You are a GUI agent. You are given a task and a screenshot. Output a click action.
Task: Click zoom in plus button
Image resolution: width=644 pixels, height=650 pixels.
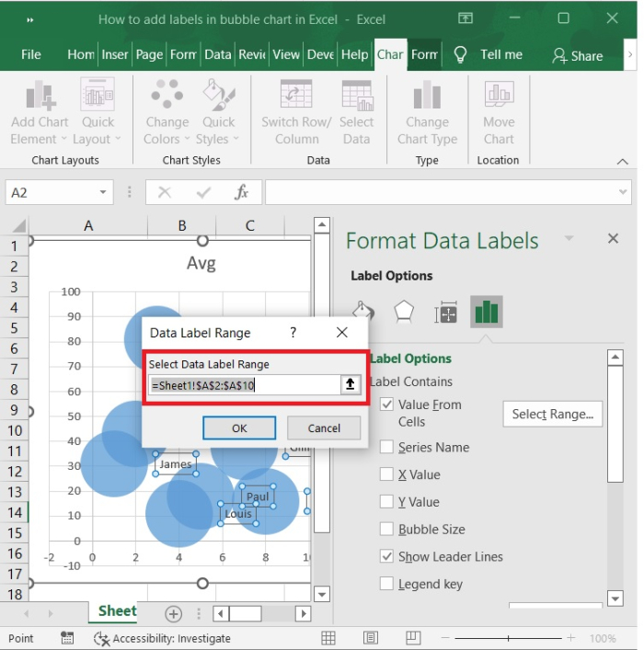[x=571, y=638]
